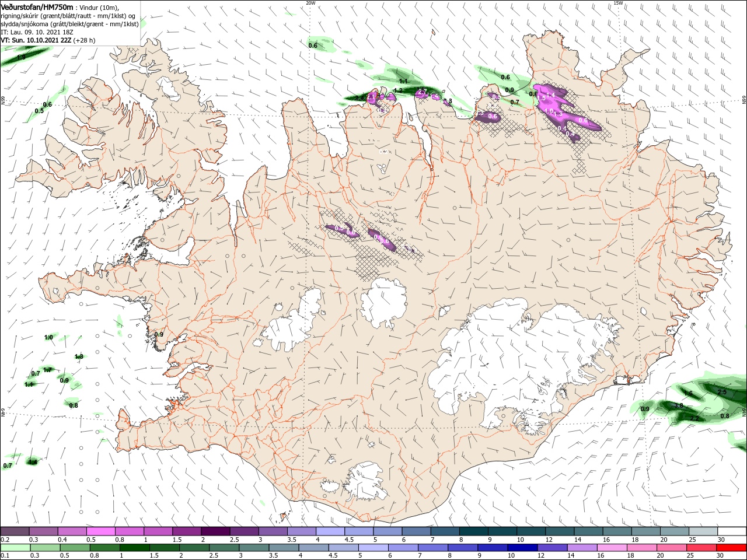The image size is (747, 560).
Task: Click the 'IT: Lau. 09. 10. 2021 18Z' line
Action: (36, 32)
